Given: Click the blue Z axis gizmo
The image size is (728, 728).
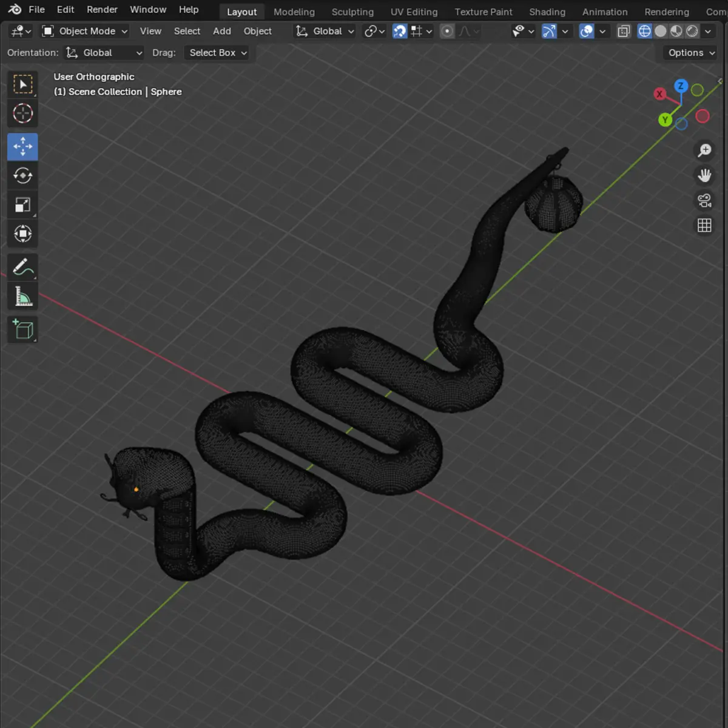Looking at the screenshot, I should click(x=681, y=86).
